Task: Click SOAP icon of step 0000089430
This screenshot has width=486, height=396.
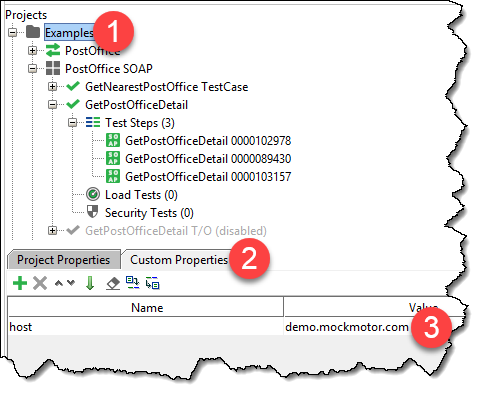Action: pyautogui.click(x=113, y=158)
